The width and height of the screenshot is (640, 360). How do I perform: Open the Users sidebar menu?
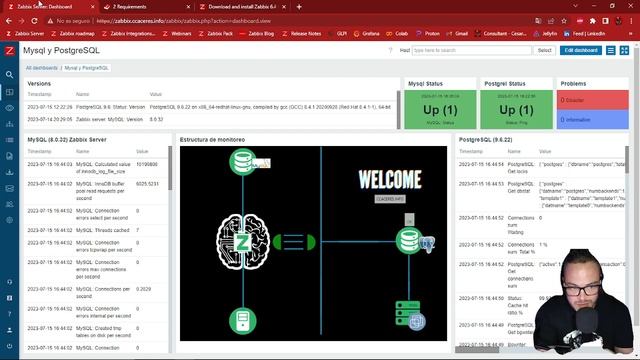pyautogui.click(x=9, y=204)
